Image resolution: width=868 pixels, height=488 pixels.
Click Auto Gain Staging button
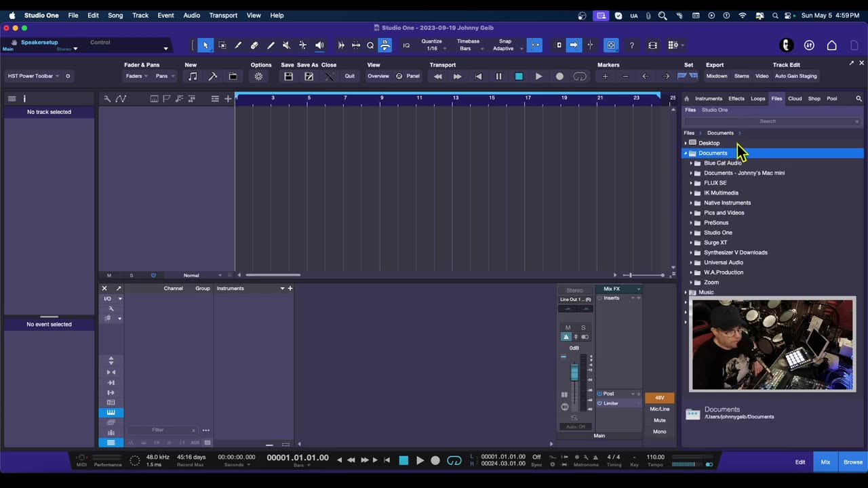point(796,76)
